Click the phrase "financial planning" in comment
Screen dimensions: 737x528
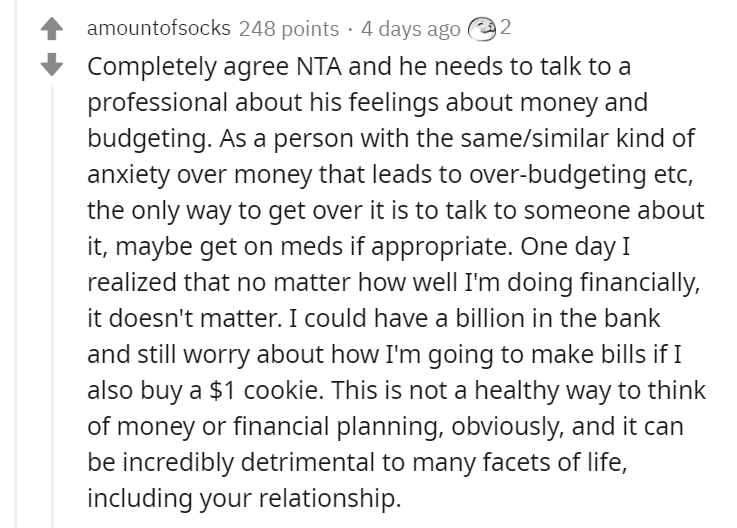point(337,427)
